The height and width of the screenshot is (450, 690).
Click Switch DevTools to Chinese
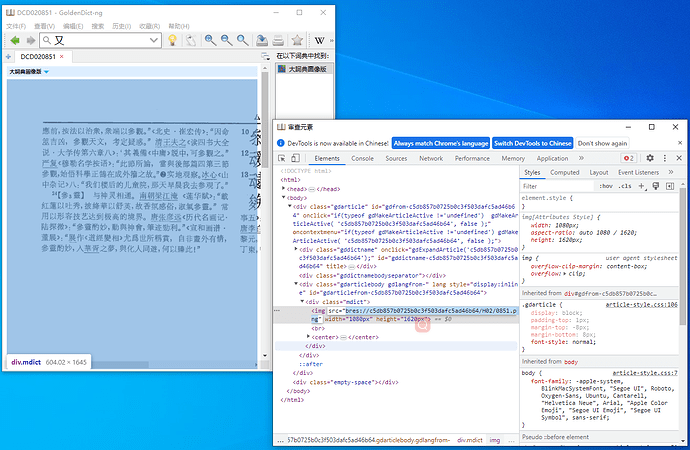[532, 143]
